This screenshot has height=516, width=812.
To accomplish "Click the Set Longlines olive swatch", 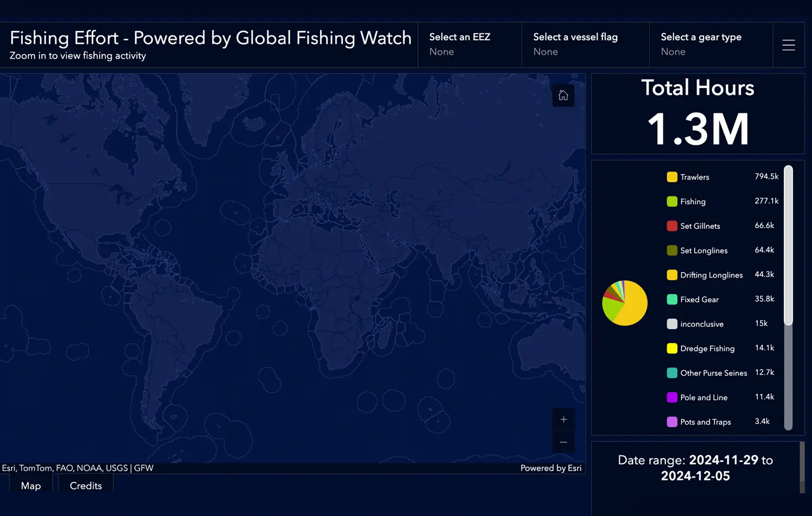I will (x=672, y=250).
